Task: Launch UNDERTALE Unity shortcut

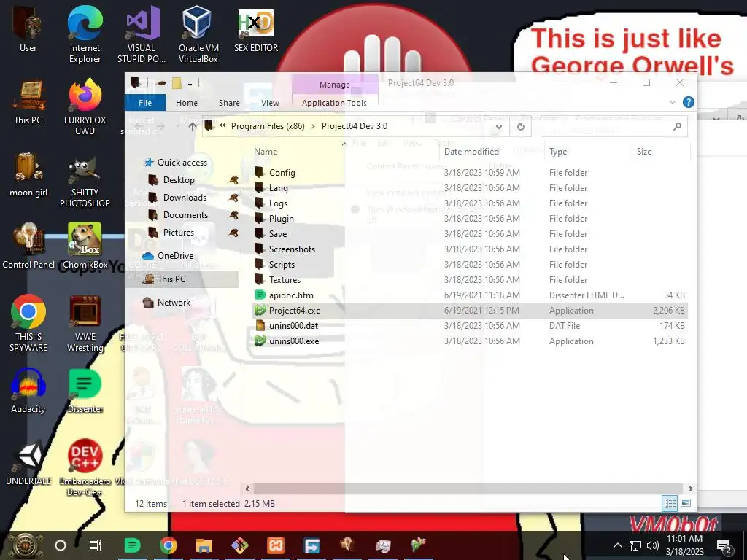Action: coord(28,464)
